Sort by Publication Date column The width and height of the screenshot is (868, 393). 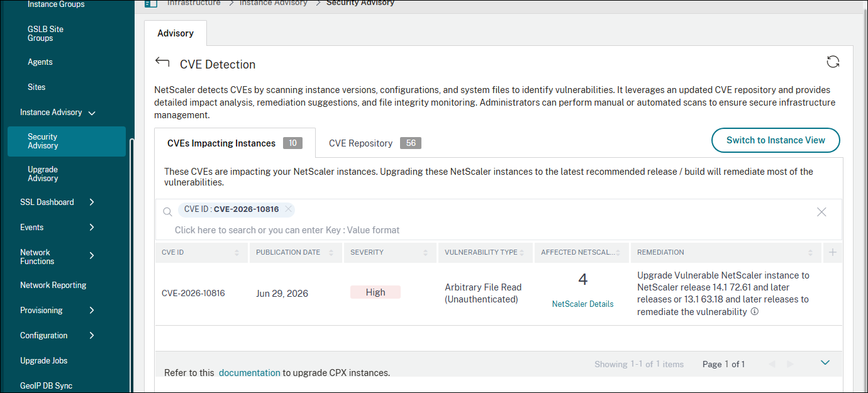pyautogui.click(x=332, y=252)
